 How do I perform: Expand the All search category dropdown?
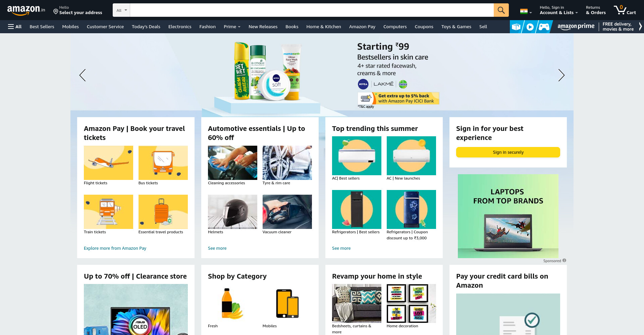click(121, 10)
